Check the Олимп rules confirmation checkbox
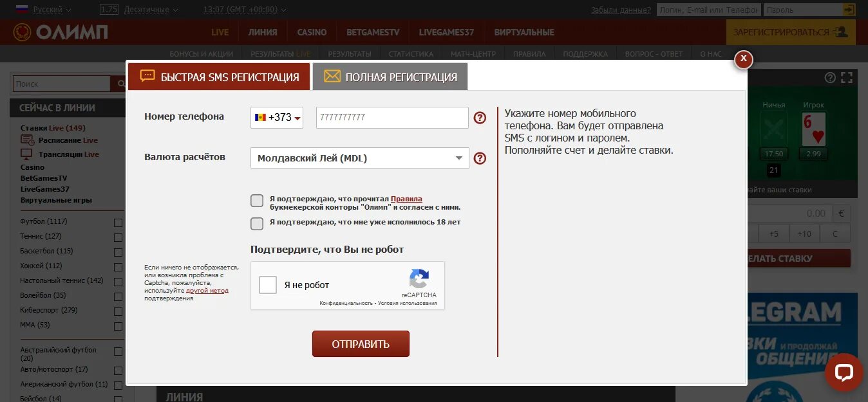 point(256,201)
